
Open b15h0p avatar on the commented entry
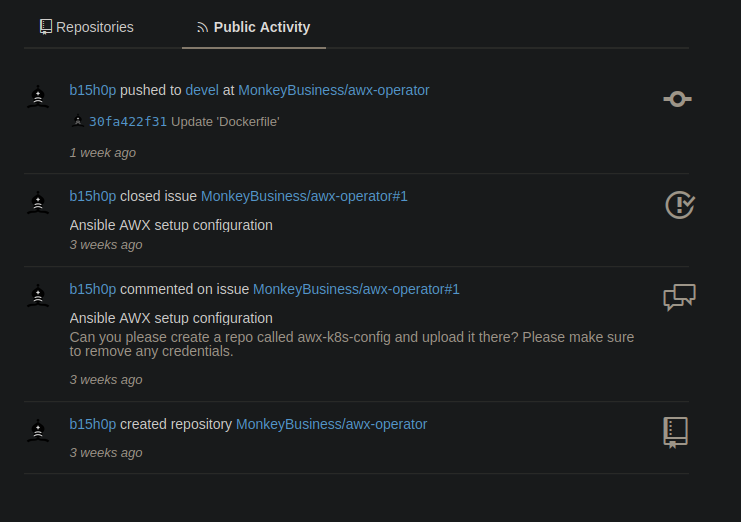[x=38, y=296]
